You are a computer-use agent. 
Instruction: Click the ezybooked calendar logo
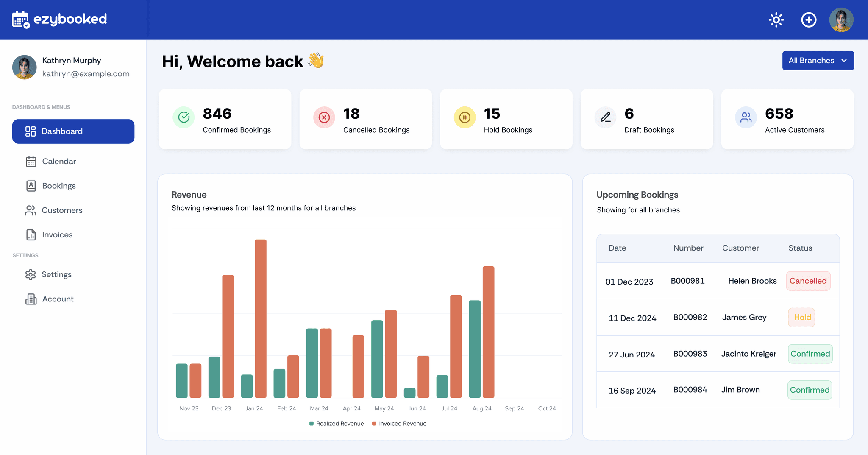(x=21, y=20)
